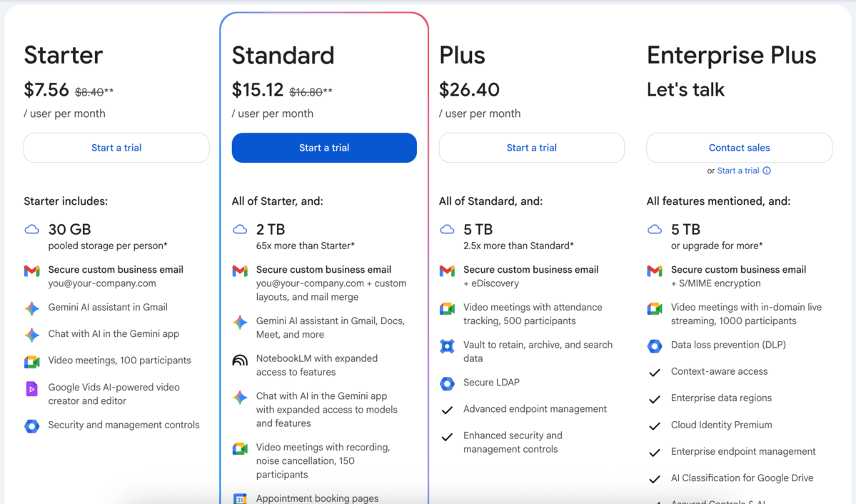
Task: Click the checkmark beside Advanced endpoint management
Action: [447, 410]
